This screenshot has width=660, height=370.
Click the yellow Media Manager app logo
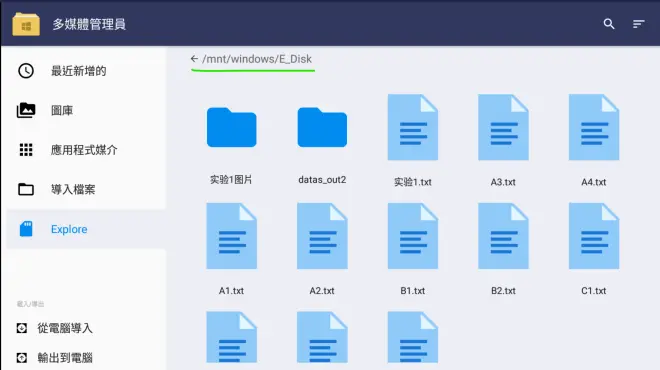click(26, 24)
